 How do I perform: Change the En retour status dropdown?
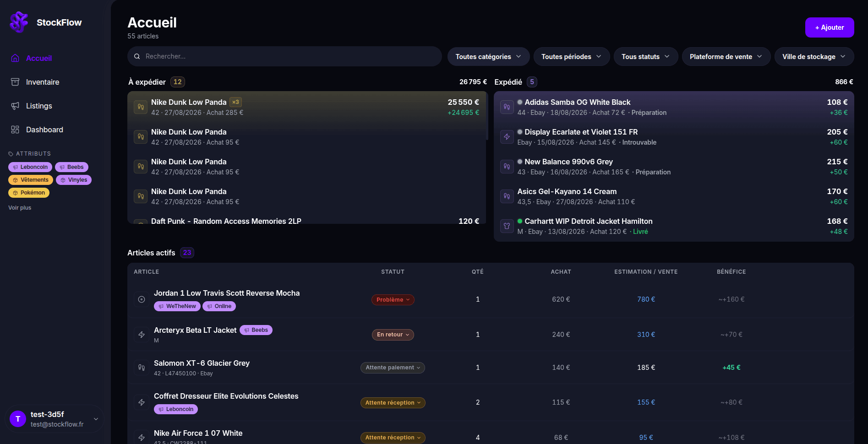[x=393, y=335]
